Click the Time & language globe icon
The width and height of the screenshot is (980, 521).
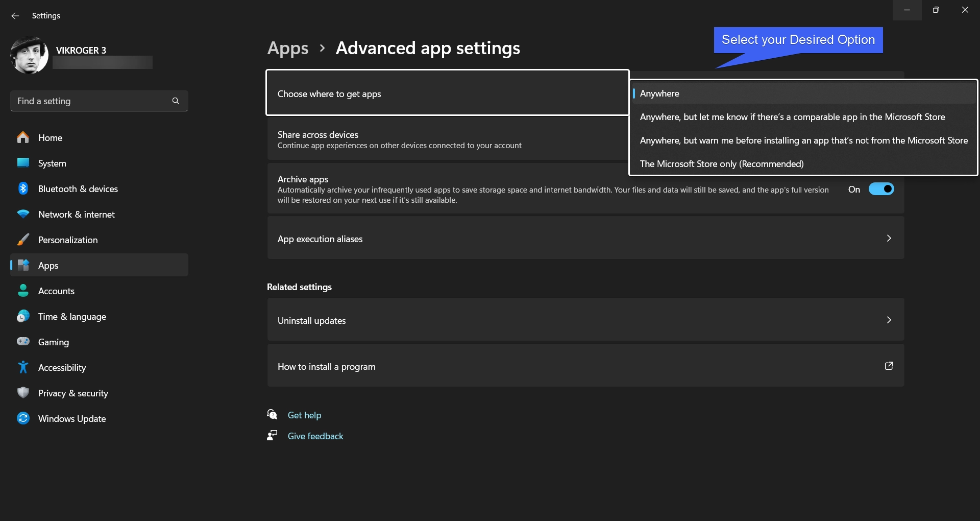23,316
